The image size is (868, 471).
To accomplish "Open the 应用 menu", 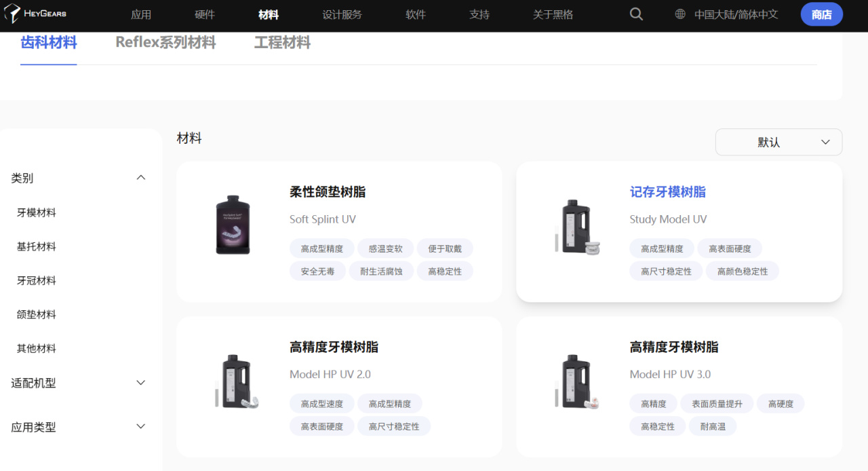I will (141, 14).
